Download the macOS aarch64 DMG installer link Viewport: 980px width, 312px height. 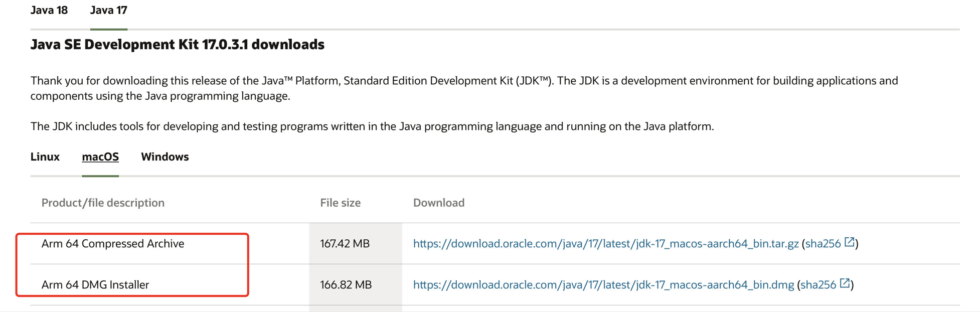[603, 285]
